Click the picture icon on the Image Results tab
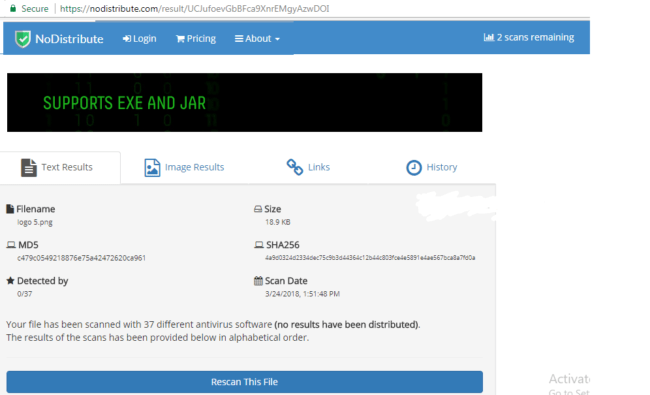Viewport: 650px width, 395px height. pyautogui.click(x=152, y=168)
